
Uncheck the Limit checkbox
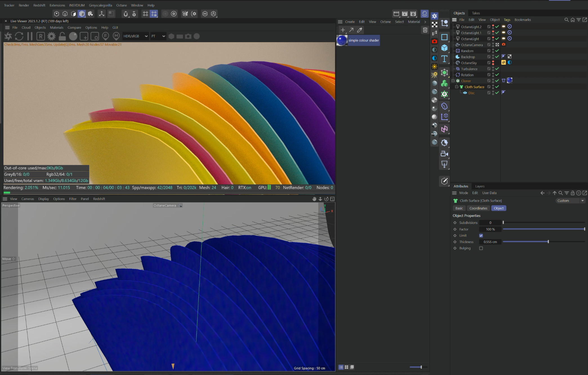(481, 236)
